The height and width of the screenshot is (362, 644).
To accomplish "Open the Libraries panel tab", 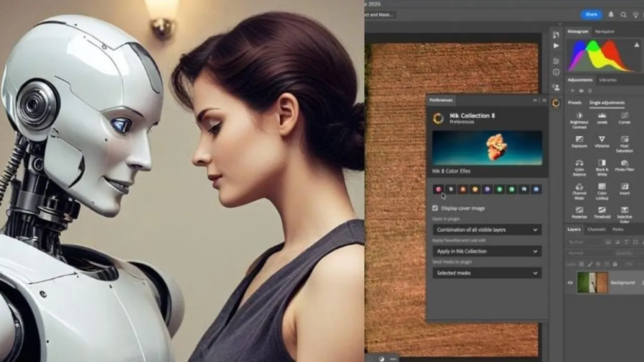I will coord(608,80).
